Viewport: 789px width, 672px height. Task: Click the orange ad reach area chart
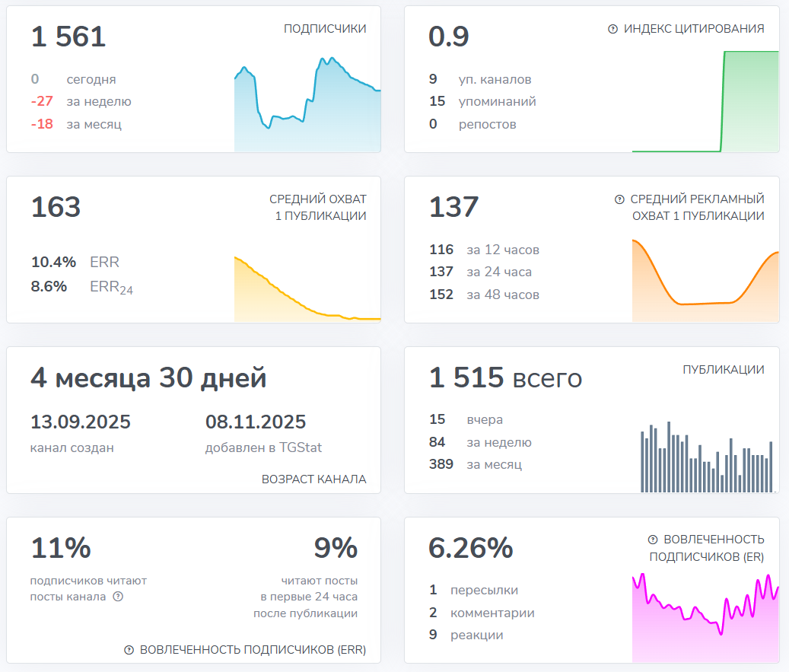pos(704,282)
